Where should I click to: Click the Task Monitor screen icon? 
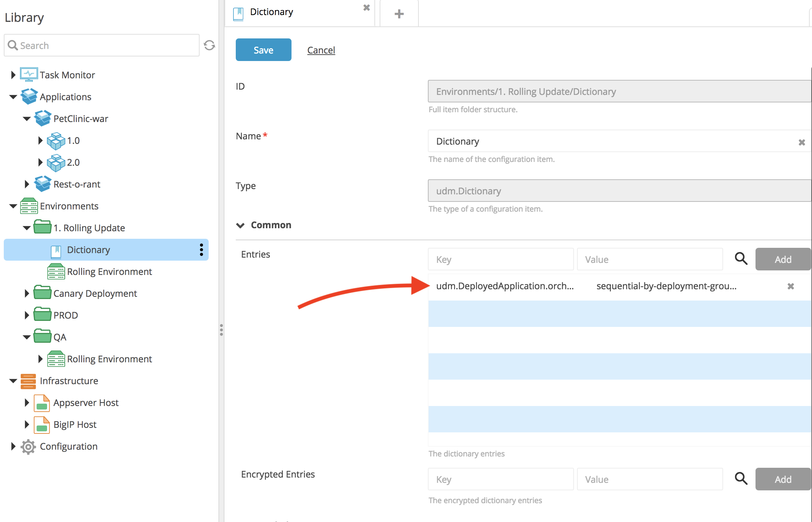(29, 75)
